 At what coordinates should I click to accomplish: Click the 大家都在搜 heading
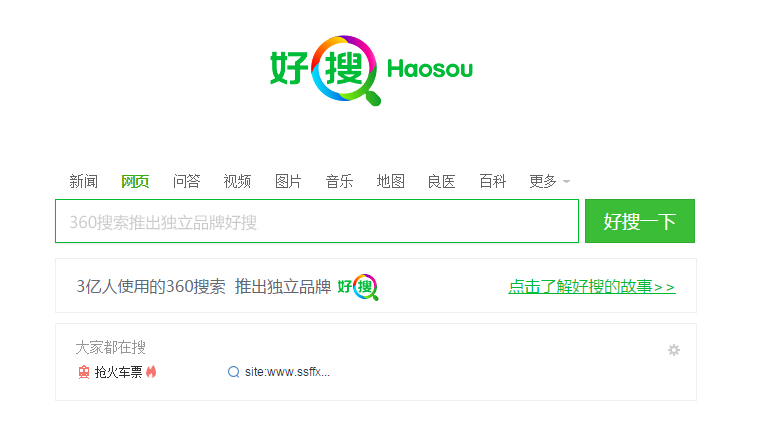coord(111,347)
